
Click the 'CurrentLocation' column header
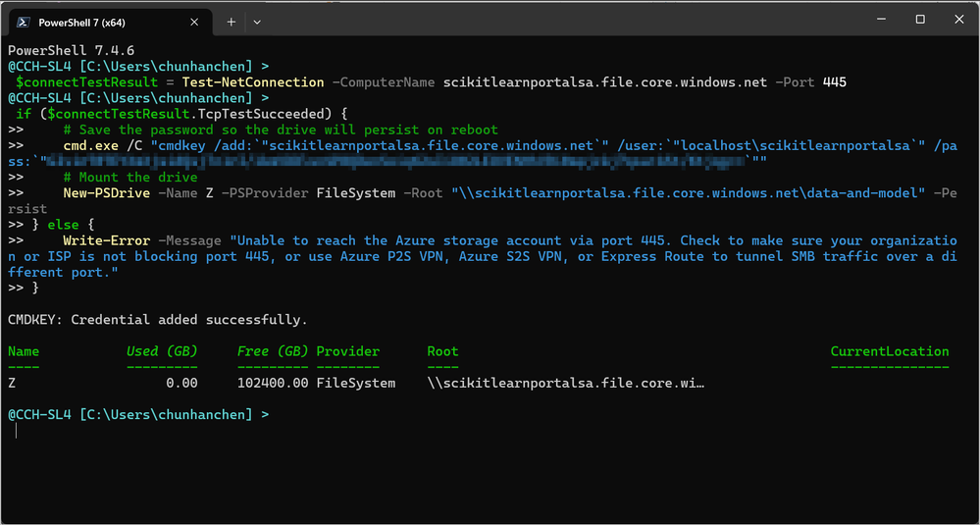(890, 351)
